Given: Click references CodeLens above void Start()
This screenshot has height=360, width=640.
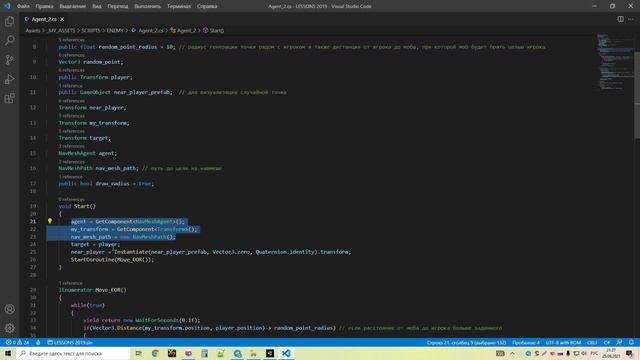Looking at the screenshot, I should click(x=71, y=200).
